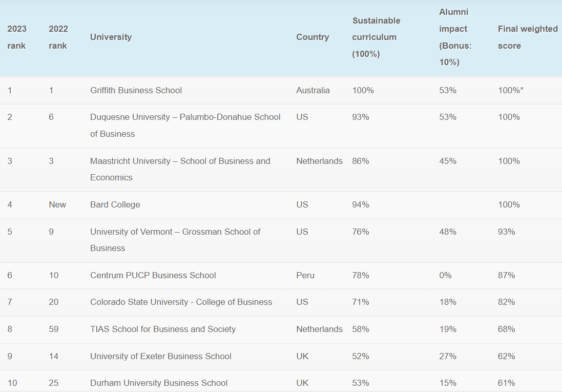Click Centrum PUCP Business School
The height and width of the screenshot is (392, 562).
(153, 275)
